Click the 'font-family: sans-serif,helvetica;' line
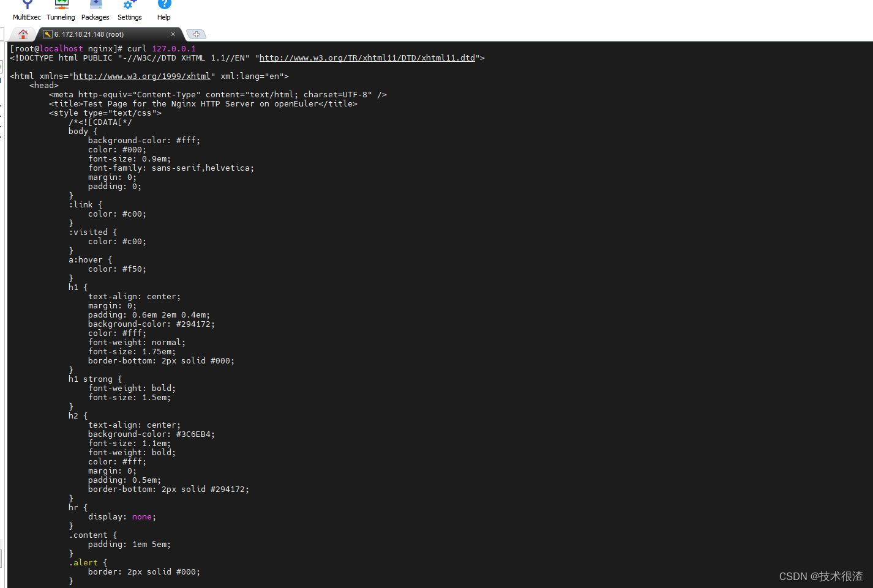The image size is (873, 588). pyautogui.click(x=171, y=168)
